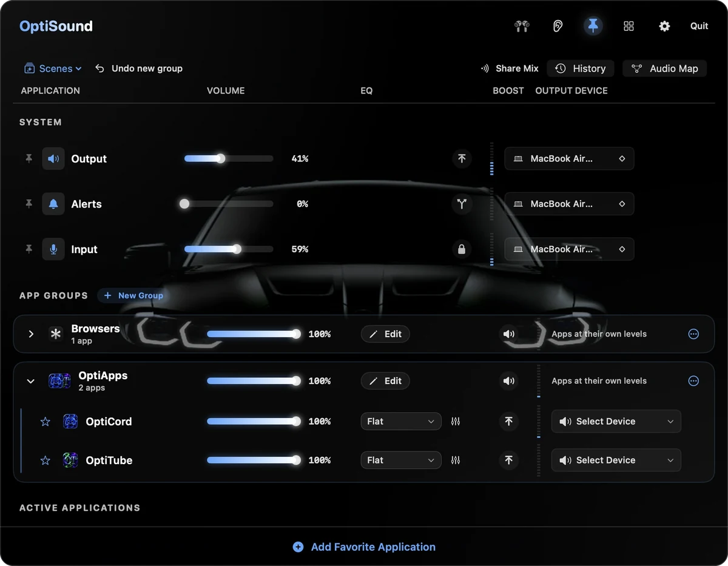728x566 pixels.
Task: Undo new group
Action: [x=139, y=69]
